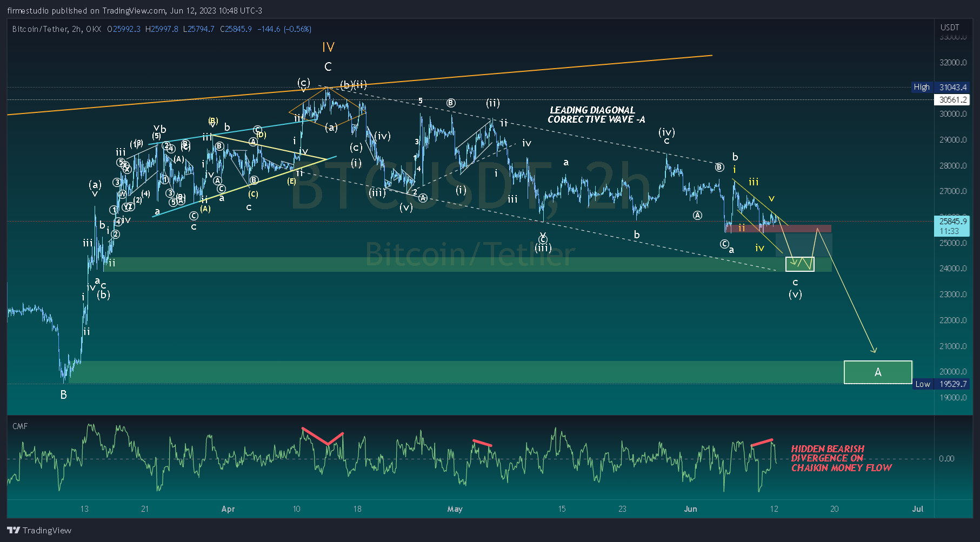The height and width of the screenshot is (542, 980).
Task: Click the change value -144.6 (-0.56%)
Action: [x=284, y=29]
